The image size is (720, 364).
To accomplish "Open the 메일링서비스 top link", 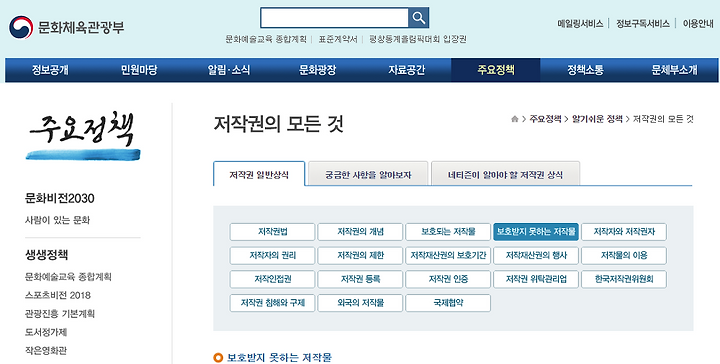I will (x=580, y=24).
